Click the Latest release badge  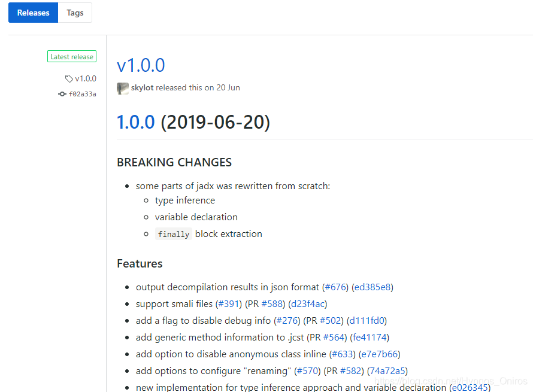pyautogui.click(x=72, y=56)
